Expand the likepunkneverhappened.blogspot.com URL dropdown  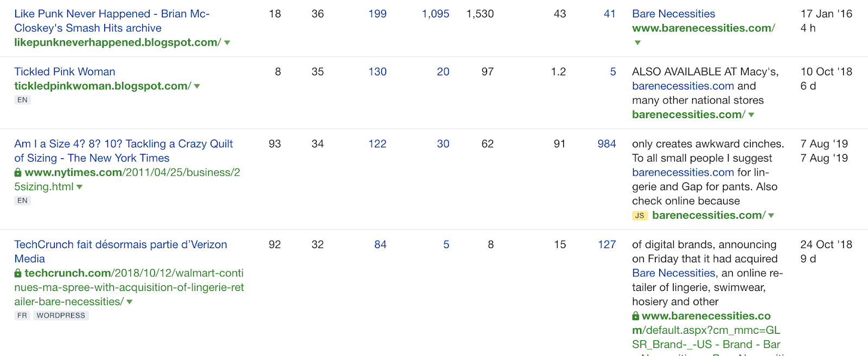click(227, 43)
